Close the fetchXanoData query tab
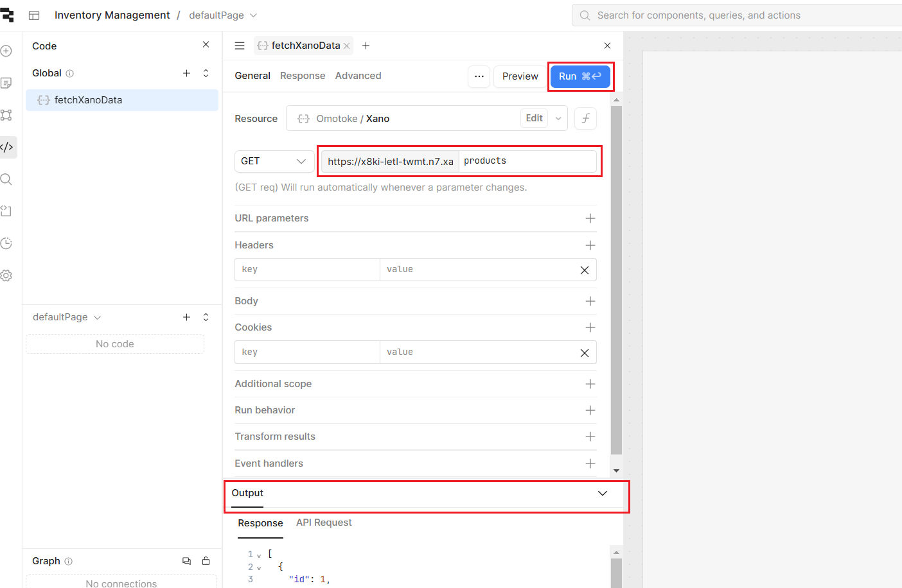902x588 pixels. tap(346, 46)
